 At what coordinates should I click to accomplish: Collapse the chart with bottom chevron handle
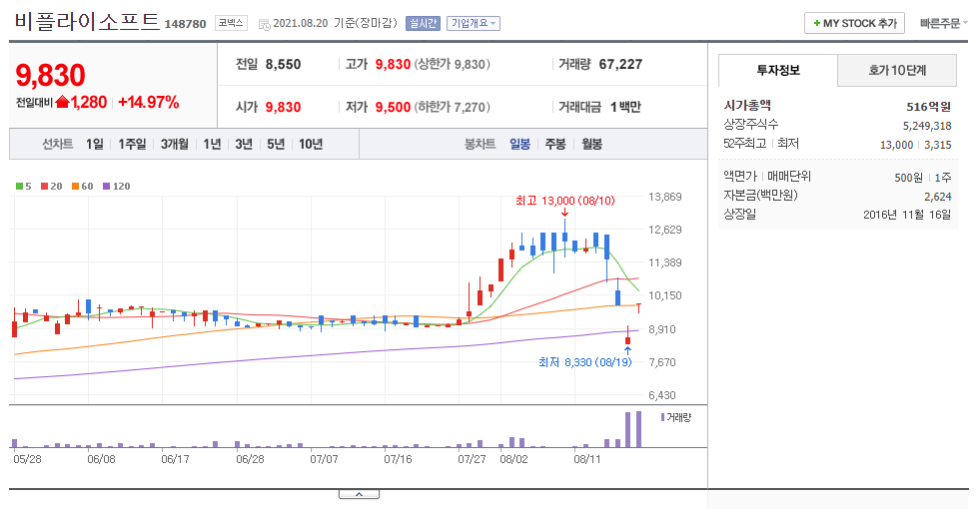click(x=359, y=494)
